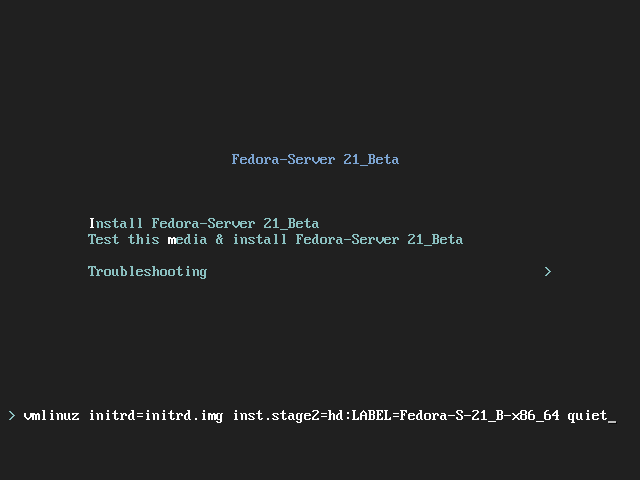This screenshot has height=480, width=640.
Task: Click the highlighted "m" in "media"
Action: click(x=172, y=239)
